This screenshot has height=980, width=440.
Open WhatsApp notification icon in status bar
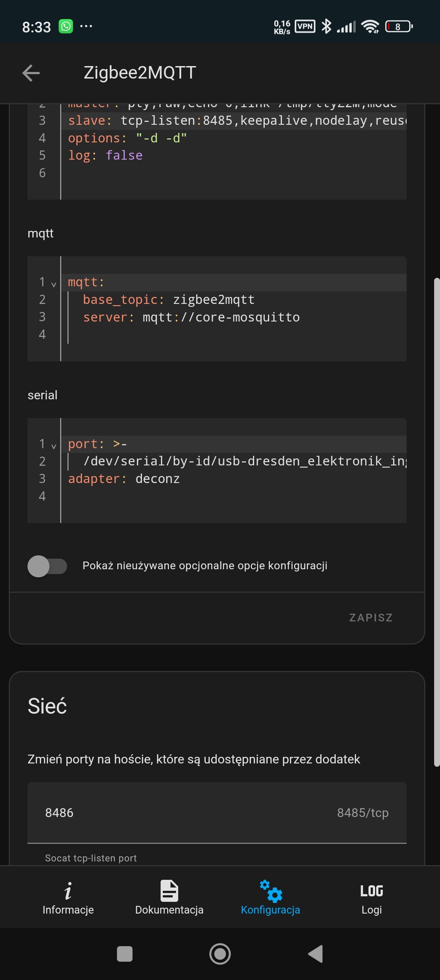coord(66,26)
